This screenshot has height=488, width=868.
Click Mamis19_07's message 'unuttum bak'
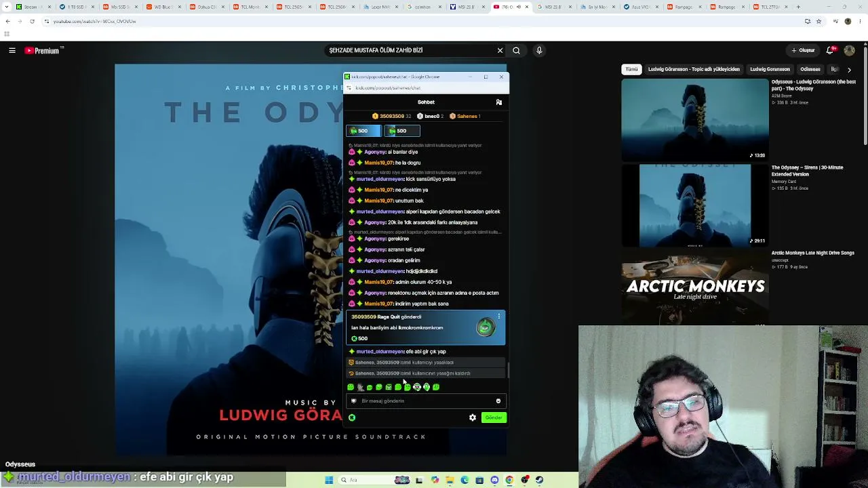pyautogui.click(x=410, y=201)
